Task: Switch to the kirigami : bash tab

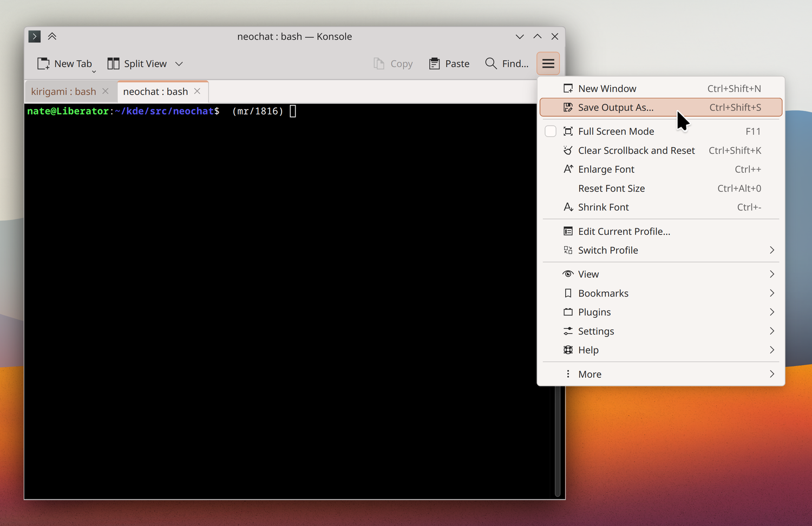Action: click(x=63, y=91)
